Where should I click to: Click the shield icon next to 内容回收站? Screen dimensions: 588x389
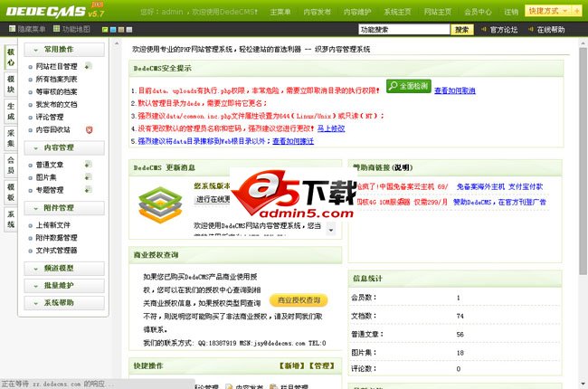89,129
